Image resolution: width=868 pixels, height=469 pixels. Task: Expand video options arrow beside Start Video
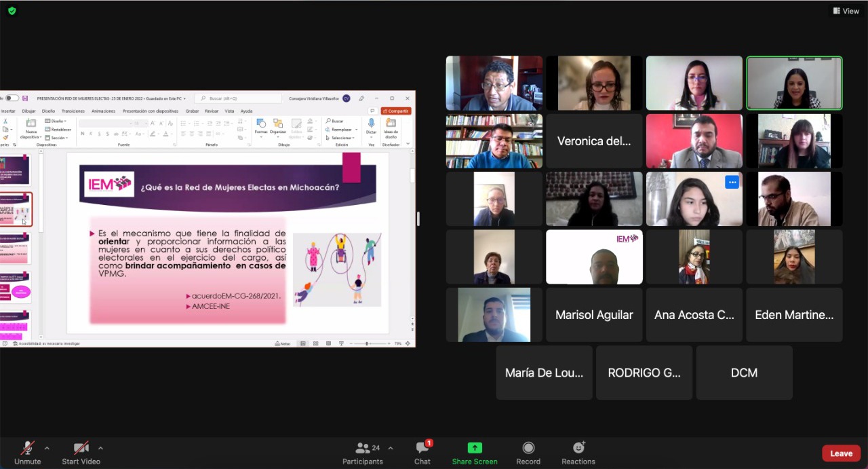(100, 448)
